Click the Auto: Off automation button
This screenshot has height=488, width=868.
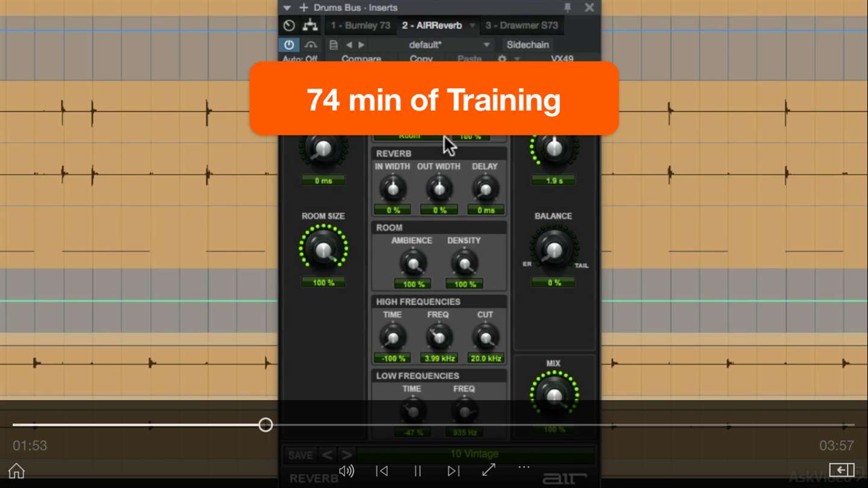pyautogui.click(x=300, y=58)
